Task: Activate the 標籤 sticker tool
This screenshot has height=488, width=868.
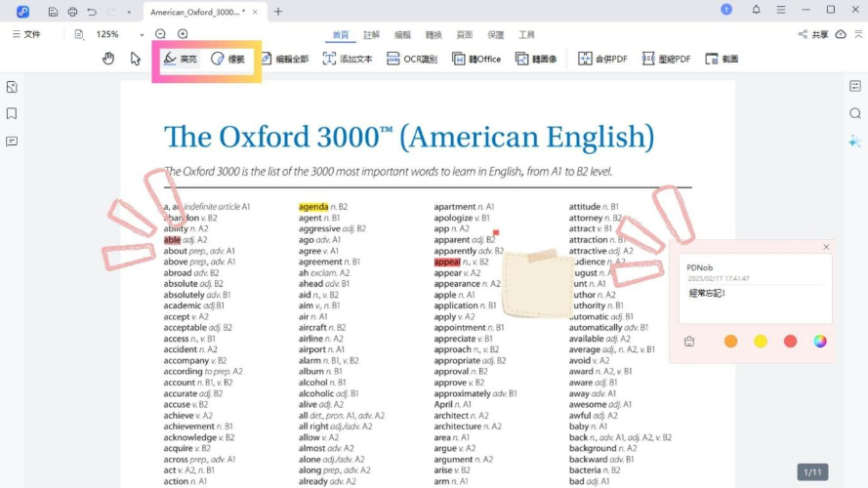Action: [228, 59]
